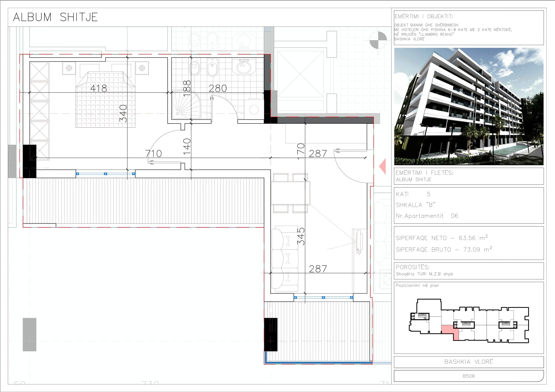
Task: Click the 140 corridor dimension
Action: point(187,146)
